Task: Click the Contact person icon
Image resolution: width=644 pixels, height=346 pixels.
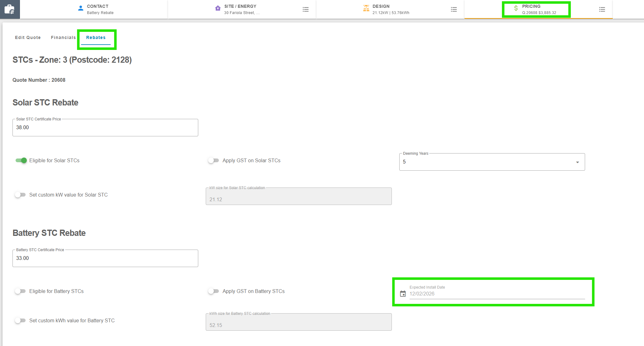Action: coord(81,8)
